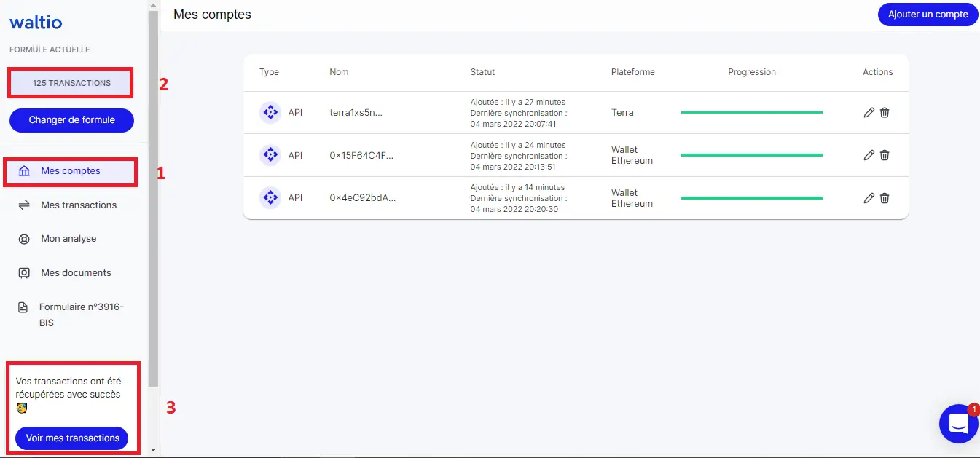Click the 125 Transactions plan badge

pos(71,83)
